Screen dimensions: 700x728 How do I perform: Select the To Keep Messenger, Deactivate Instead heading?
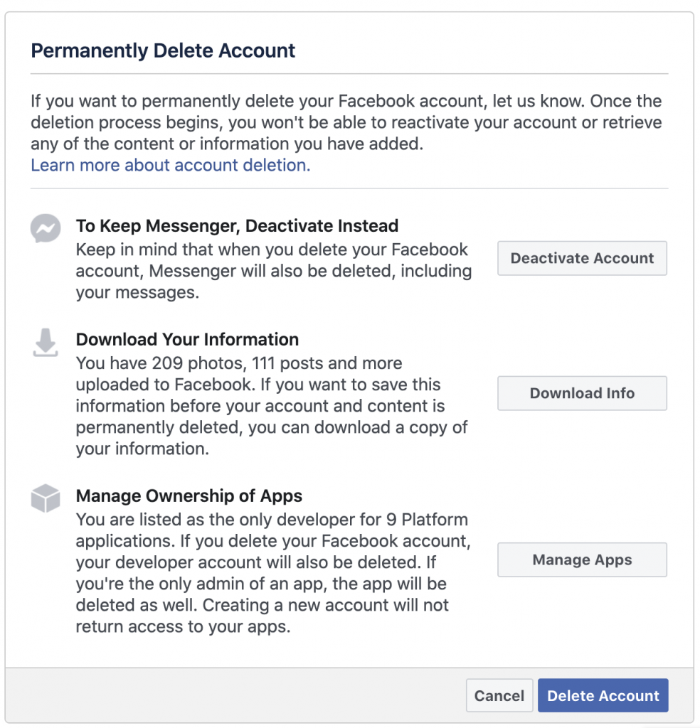click(237, 225)
